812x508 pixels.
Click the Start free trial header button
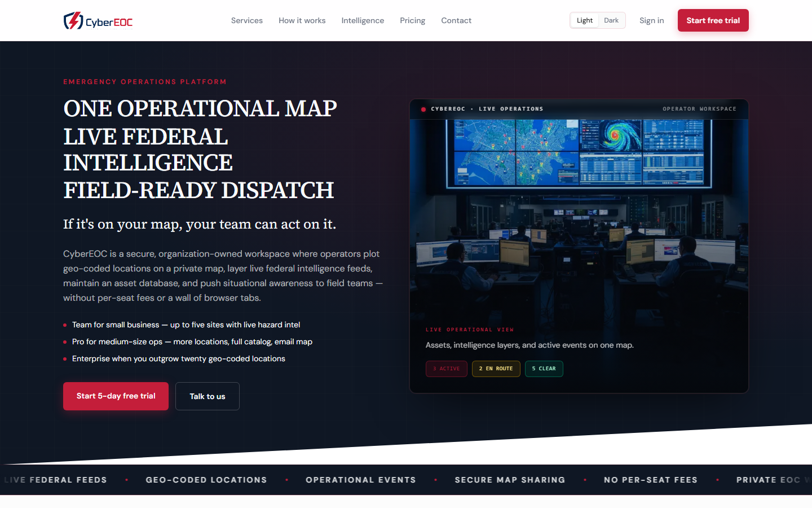point(713,20)
